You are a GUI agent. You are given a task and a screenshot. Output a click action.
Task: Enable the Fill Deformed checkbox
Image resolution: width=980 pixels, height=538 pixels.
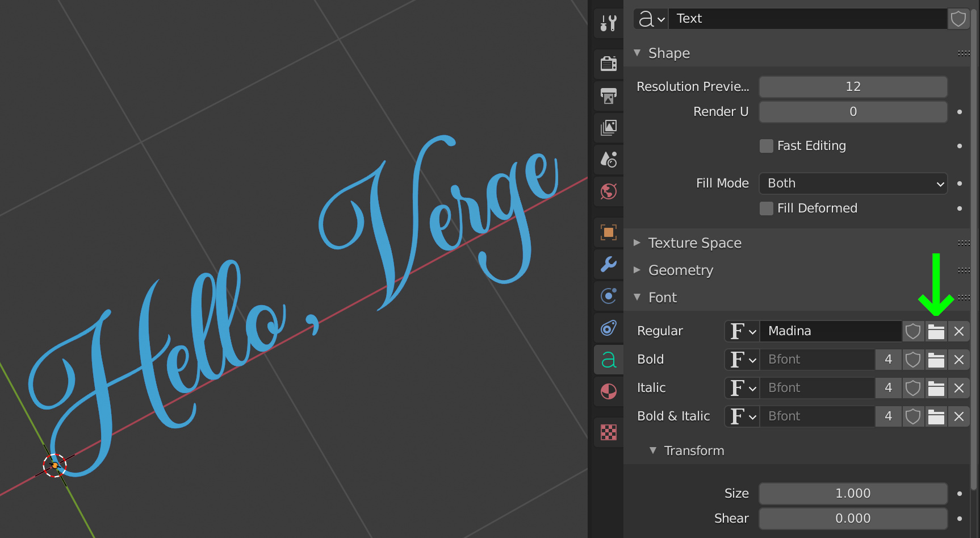point(767,208)
